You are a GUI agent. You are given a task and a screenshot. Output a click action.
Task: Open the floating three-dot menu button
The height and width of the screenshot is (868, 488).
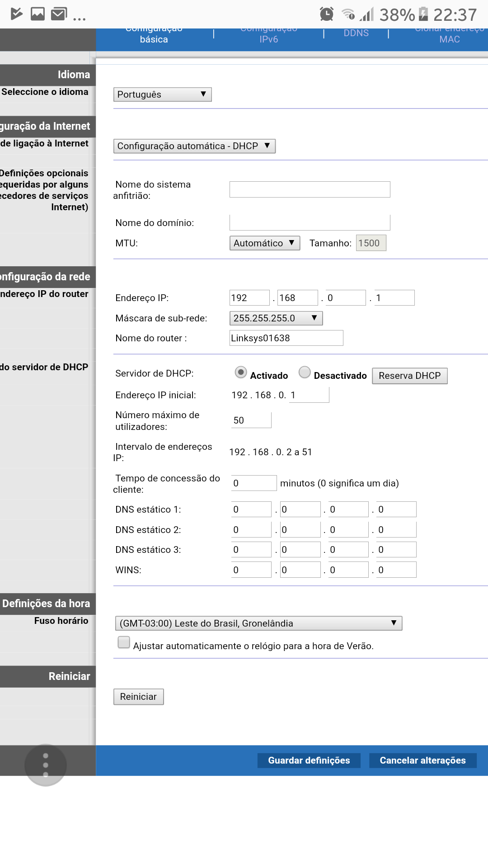(x=46, y=765)
